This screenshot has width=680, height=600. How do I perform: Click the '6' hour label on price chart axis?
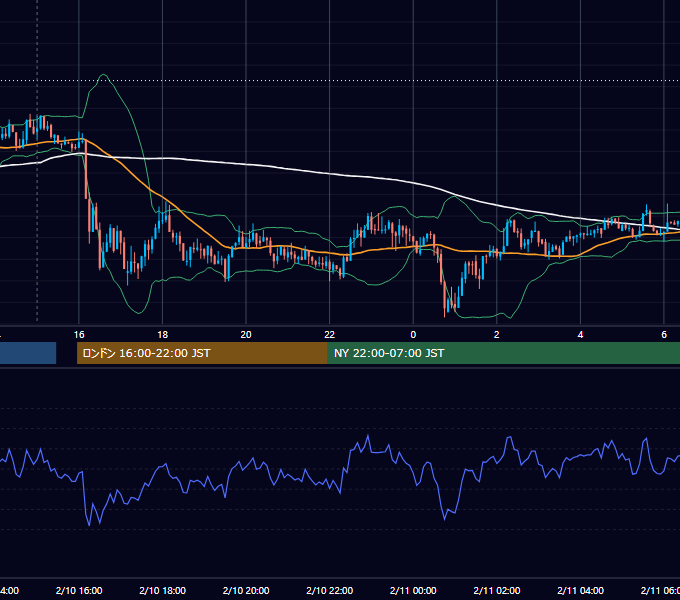664,334
